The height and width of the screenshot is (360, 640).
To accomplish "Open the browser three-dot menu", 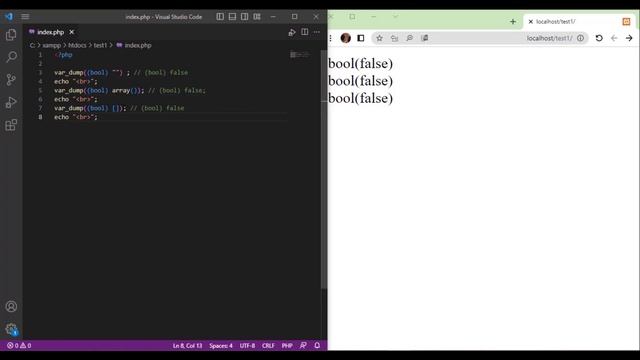I will (330, 38).
